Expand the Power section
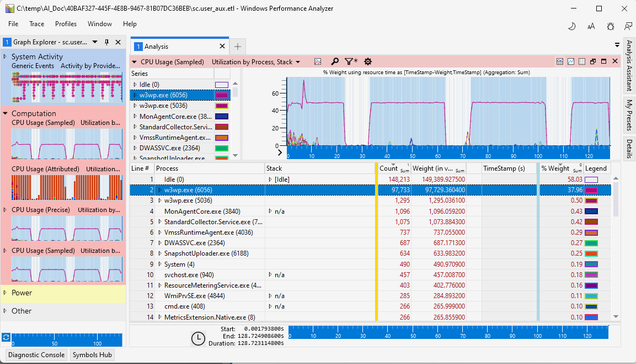Screen dimensions: 636x364 5,293
